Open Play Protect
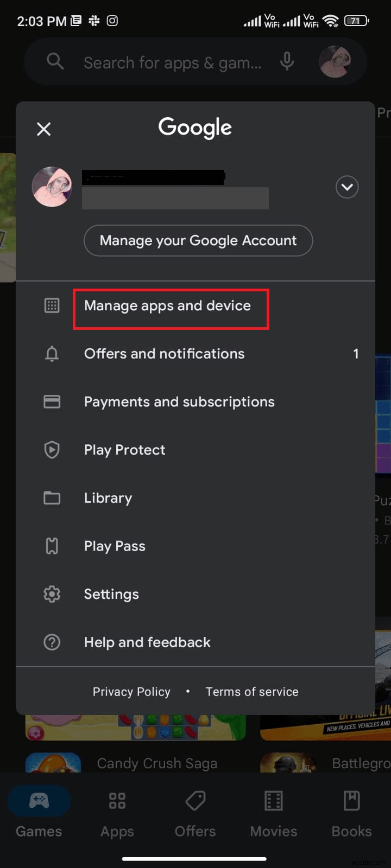 click(124, 450)
